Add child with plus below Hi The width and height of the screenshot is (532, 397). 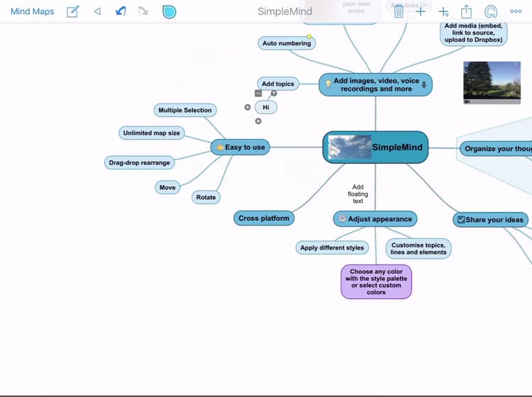point(258,121)
